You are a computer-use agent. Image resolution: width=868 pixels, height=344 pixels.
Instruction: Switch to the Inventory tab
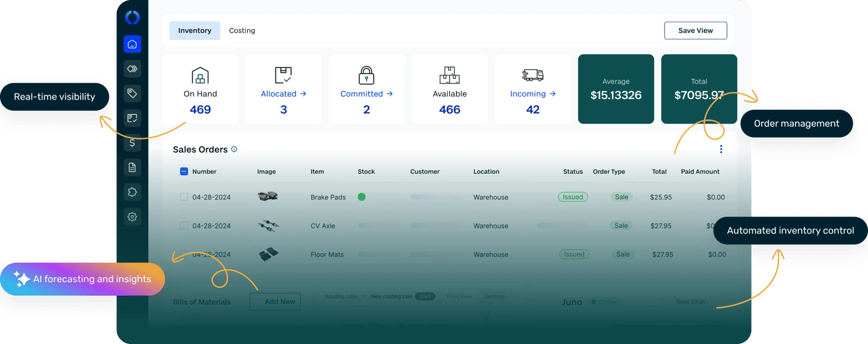click(194, 30)
